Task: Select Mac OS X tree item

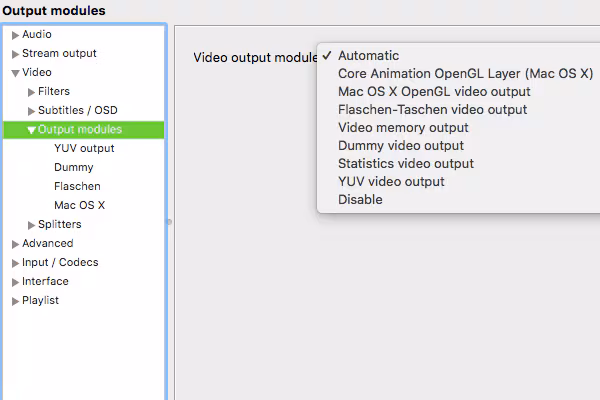Action: (79, 206)
